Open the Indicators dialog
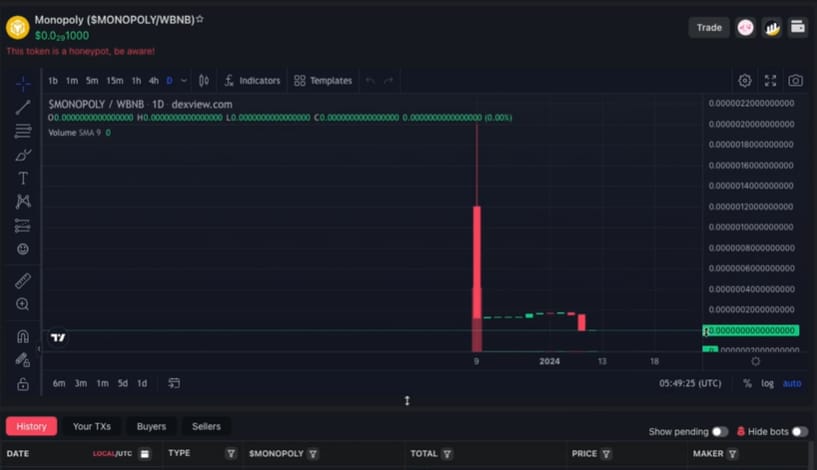Viewport: 817px width, 470px height. click(253, 81)
